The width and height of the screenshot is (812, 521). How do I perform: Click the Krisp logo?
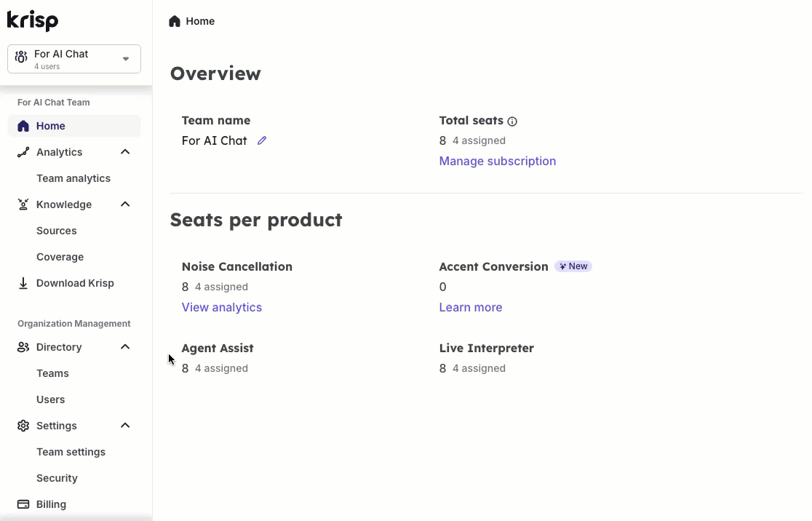click(33, 20)
